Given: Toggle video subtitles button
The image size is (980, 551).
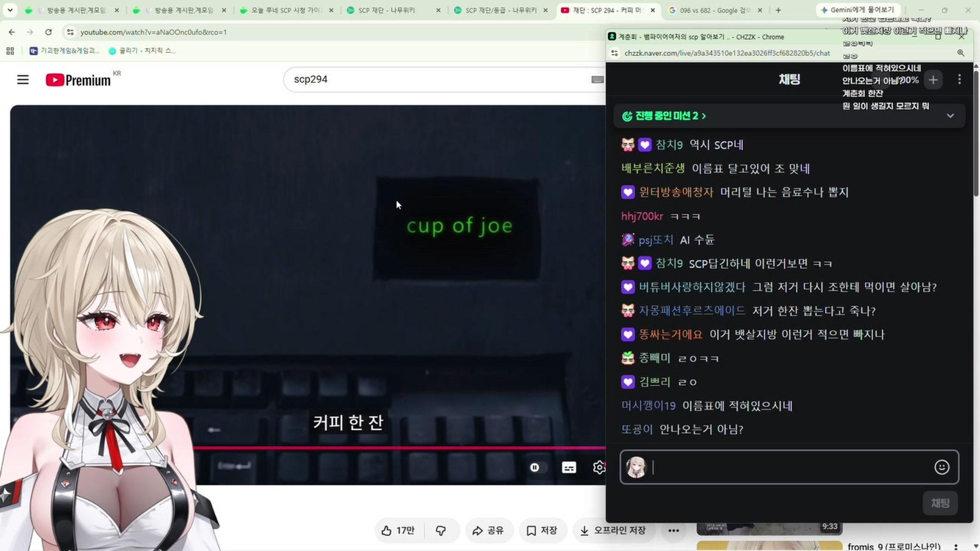Looking at the screenshot, I should pos(569,467).
